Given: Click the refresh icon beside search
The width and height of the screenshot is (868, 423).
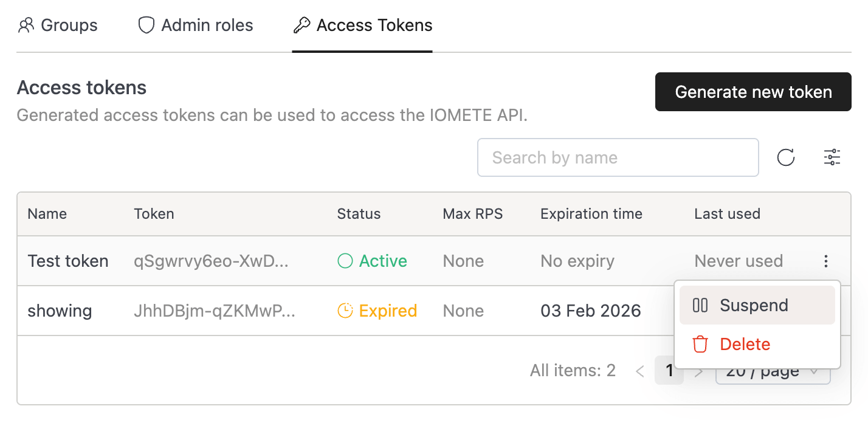Looking at the screenshot, I should 786,158.
